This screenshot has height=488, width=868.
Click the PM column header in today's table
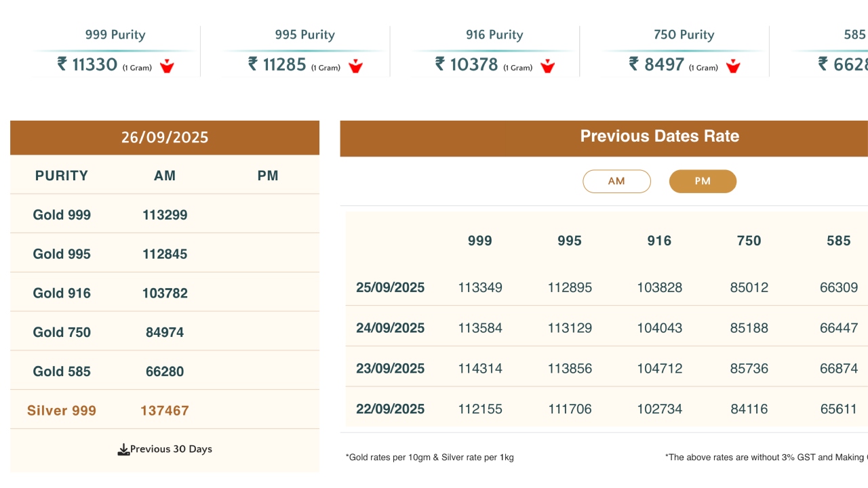(268, 176)
